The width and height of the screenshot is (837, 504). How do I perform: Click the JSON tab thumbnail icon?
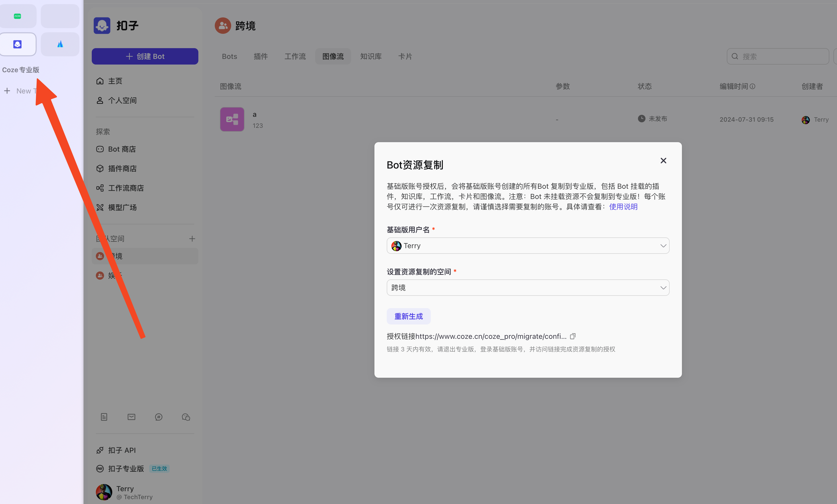tap(17, 16)
